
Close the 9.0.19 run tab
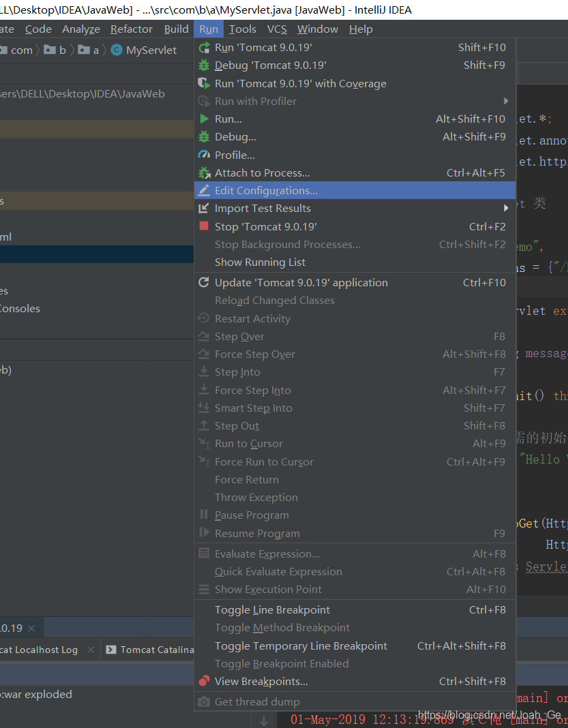click(31, 628)
